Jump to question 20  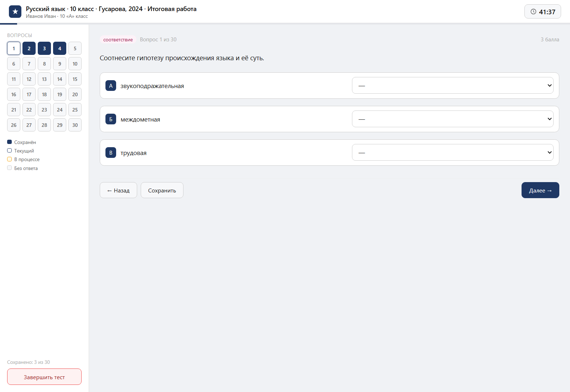click(x=75, y=94)
